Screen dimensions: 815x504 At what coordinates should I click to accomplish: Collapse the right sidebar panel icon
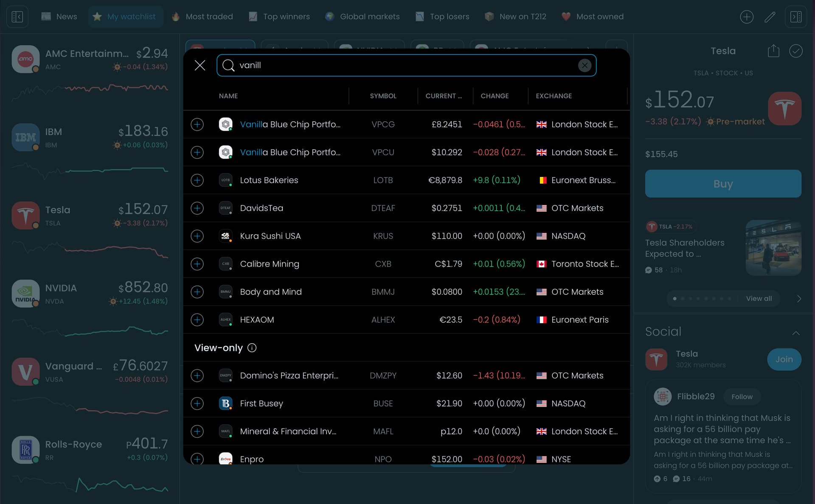click(x=796, y=17)
